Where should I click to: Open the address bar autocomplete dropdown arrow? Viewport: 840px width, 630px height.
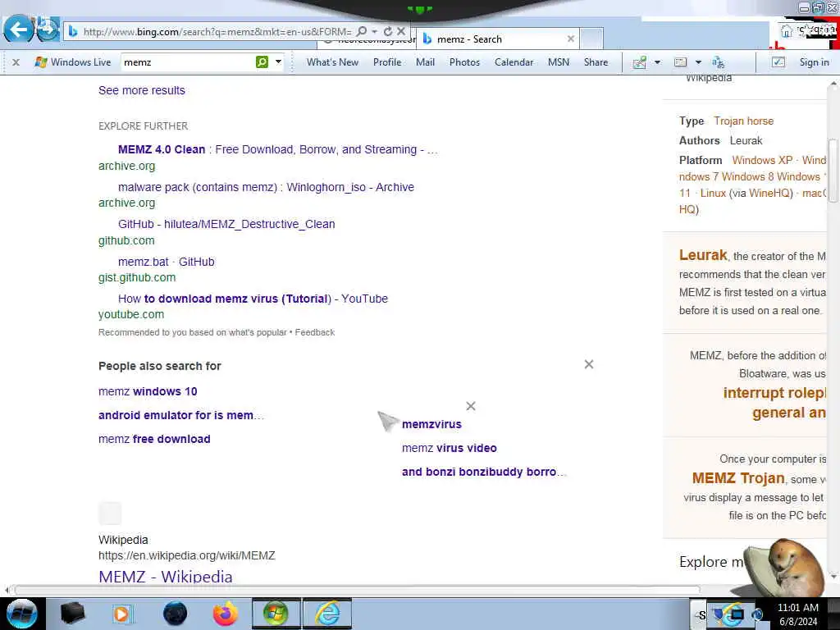[374, 32]
